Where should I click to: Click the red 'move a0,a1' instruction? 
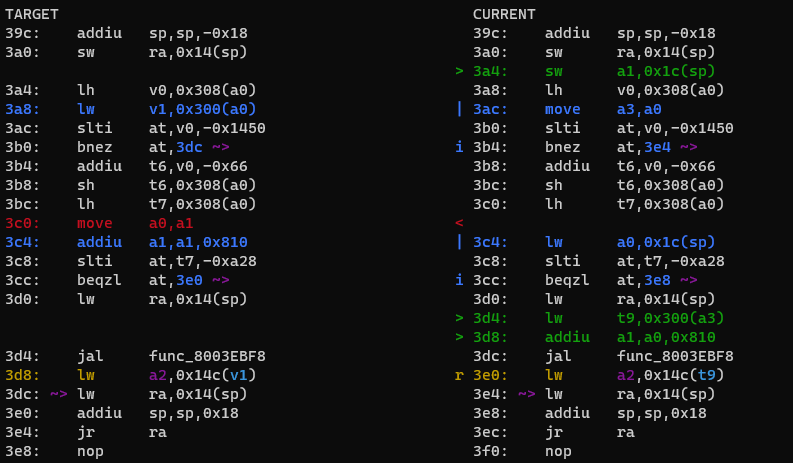click(135, 223)
